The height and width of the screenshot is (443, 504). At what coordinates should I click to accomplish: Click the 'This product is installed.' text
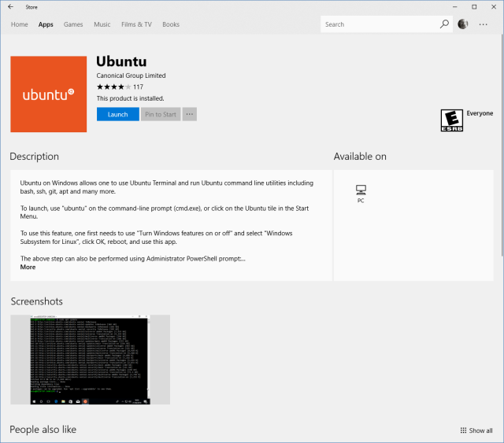coord(131,98)
